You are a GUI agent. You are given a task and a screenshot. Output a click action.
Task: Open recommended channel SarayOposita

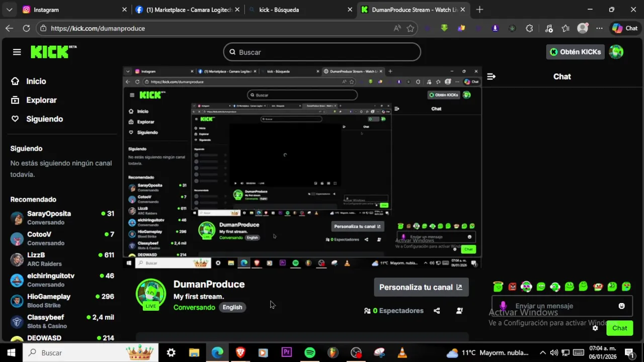pos(62,218)
